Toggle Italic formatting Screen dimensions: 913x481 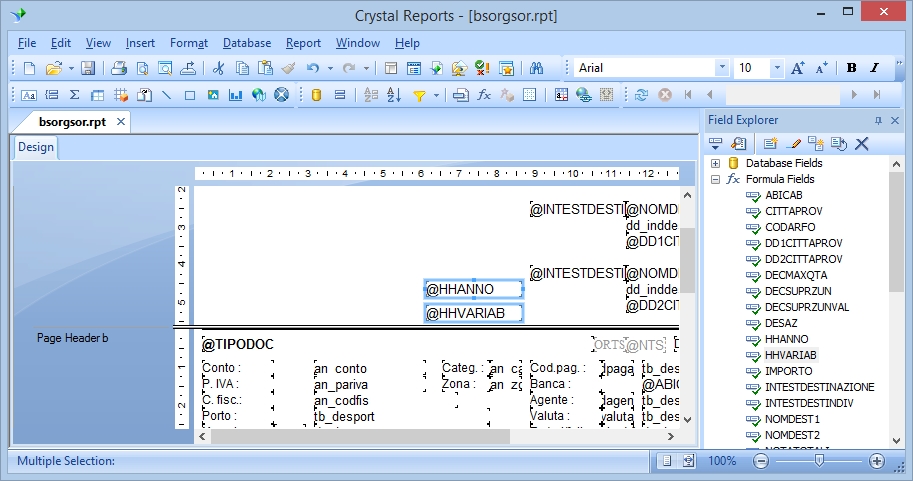[x=874, y=68]
